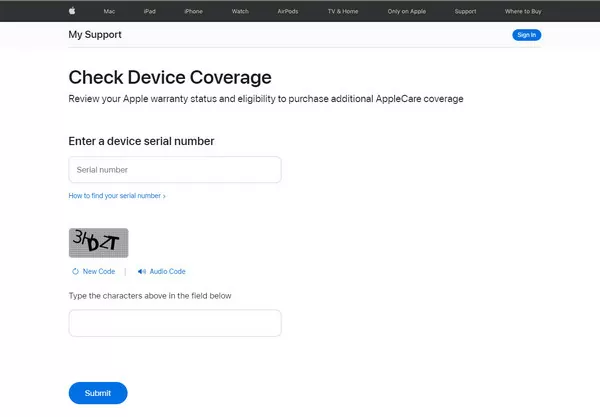Image resolution: width=600 pixels, height=417 pixels.
Task: Click the New Code refresh icon
Action: click(75, 272)
